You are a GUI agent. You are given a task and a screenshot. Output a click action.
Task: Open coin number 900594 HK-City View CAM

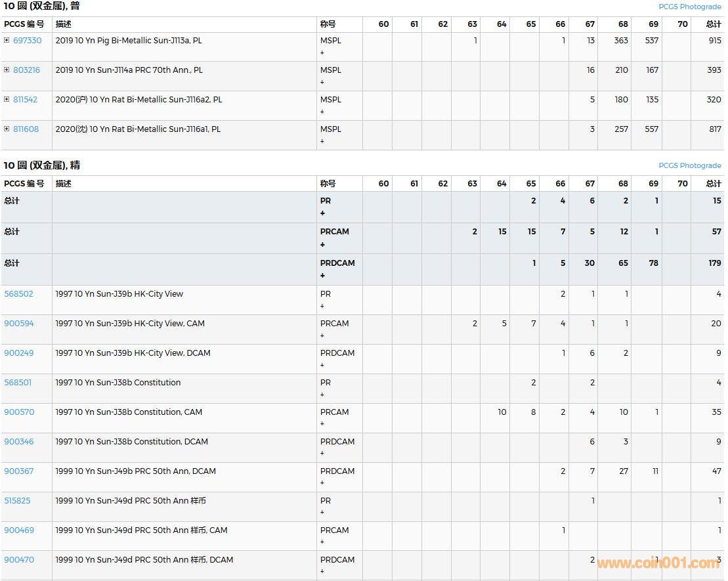pos(19,324)
